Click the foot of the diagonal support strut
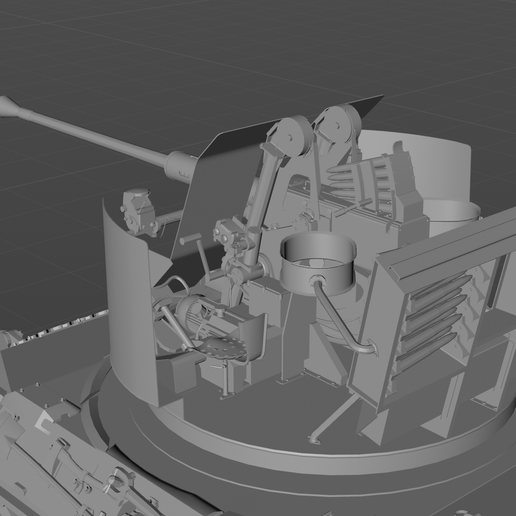The width and height of the screenshot is (516, 516). point(313,439)
